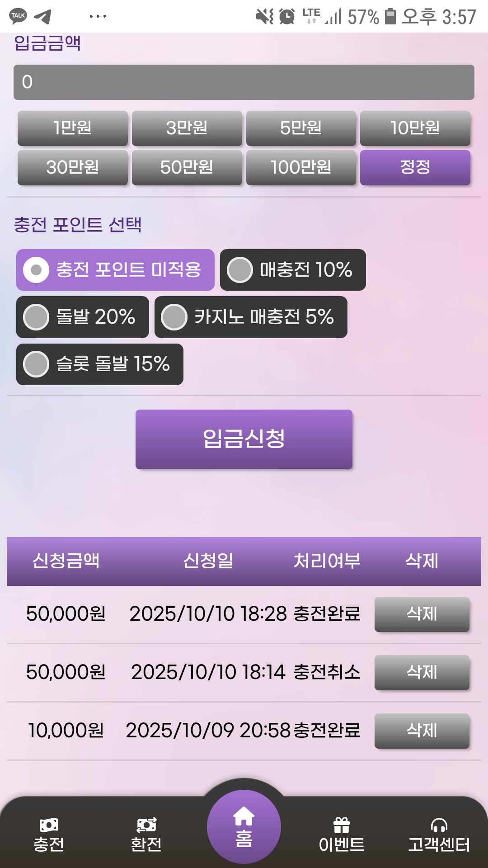
Task: Reset amount with the 정정 button
Action: (x=415, y=167)
